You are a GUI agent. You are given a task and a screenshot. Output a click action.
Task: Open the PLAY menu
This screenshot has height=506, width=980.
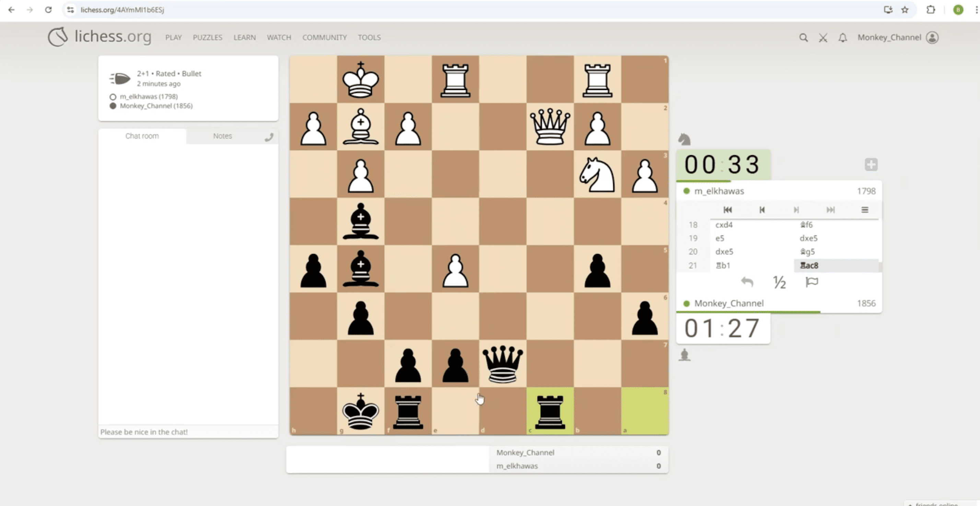point(173,37)
